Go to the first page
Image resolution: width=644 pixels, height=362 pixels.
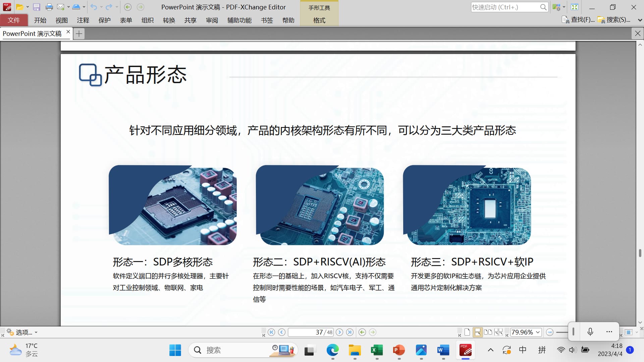(x=271, y=332)
